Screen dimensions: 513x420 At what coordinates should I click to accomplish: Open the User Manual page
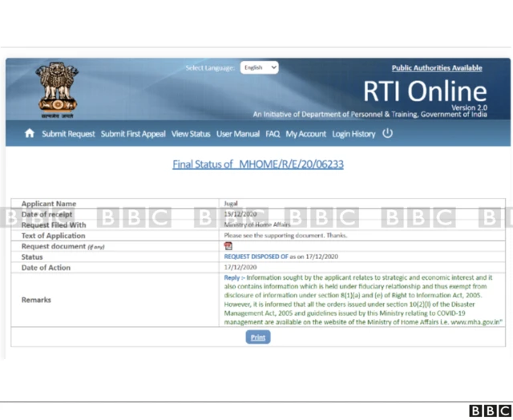coord(238,134)
